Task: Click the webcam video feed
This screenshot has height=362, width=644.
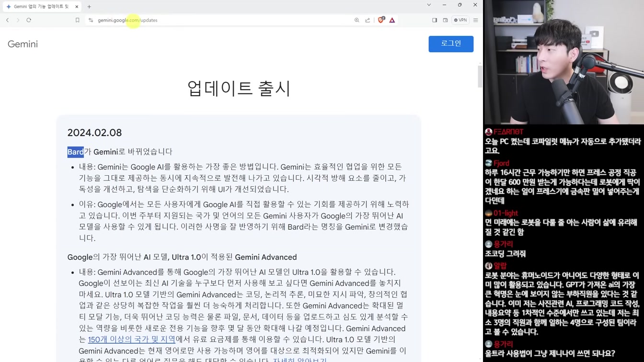Action: (563, 62)
